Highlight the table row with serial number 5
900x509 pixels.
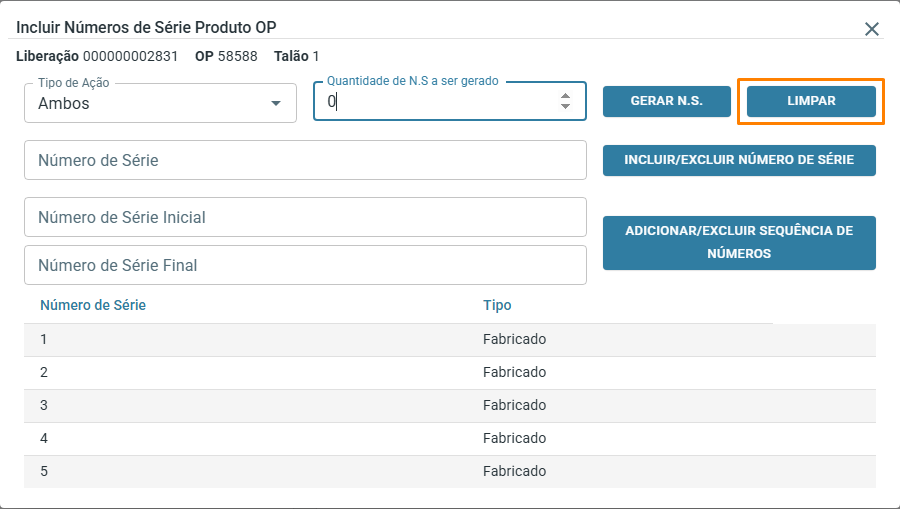click(x=449, y=471)
